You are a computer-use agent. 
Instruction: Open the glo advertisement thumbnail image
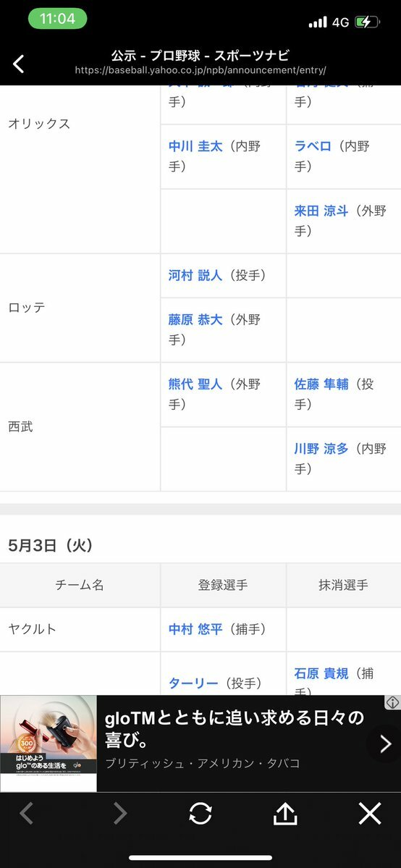(x=48, y=743)
